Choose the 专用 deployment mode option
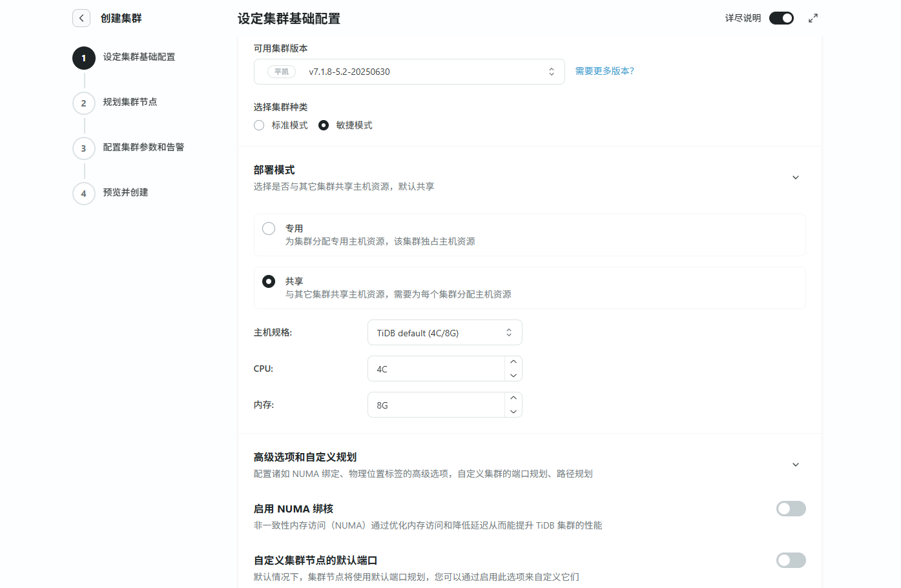This screenshot has height=588, width=901. point(269,228)
